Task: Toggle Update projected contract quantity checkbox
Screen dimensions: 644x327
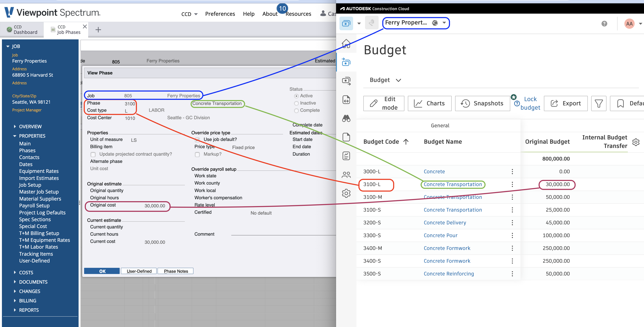Action: pyautogui.click(x=93, y=155)
